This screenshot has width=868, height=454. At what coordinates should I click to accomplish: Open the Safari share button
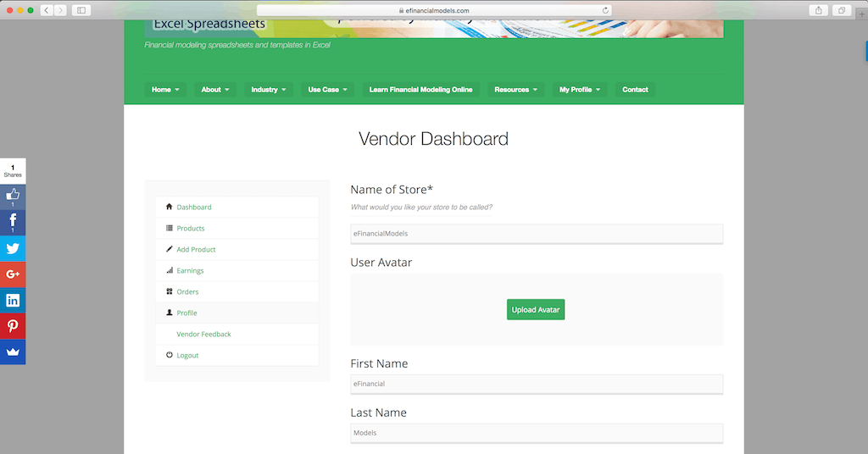(818, 10)
